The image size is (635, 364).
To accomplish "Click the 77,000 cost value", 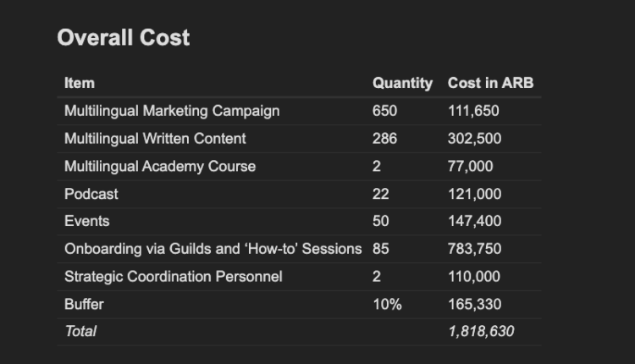I will (470, 166).
